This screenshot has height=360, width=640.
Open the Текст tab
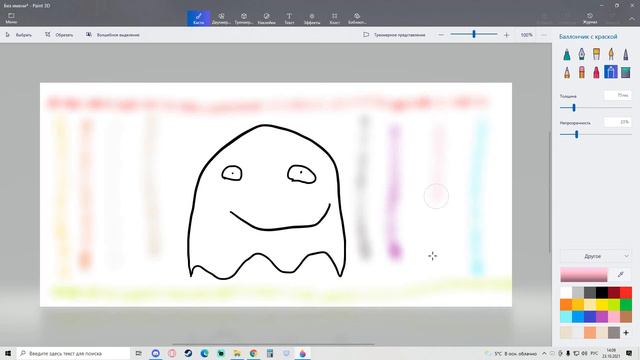(289, 18)
